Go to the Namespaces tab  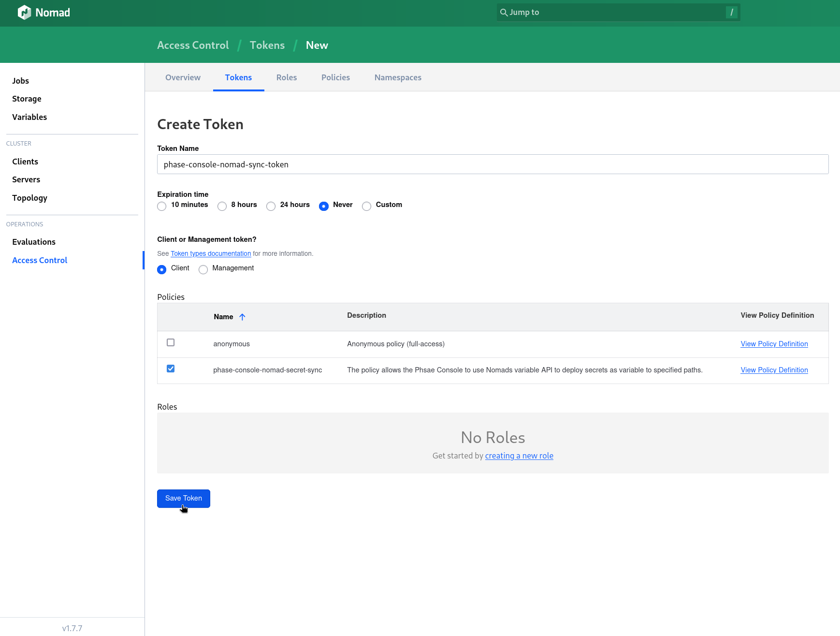(x=398, y=77)
